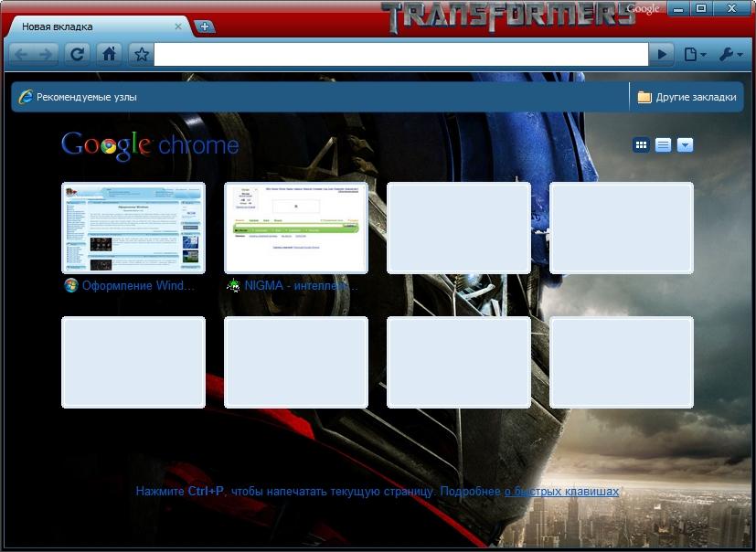The width and height of the screenshot is (756, 552).
Task: Close the Chrome window
Action: 732,8
